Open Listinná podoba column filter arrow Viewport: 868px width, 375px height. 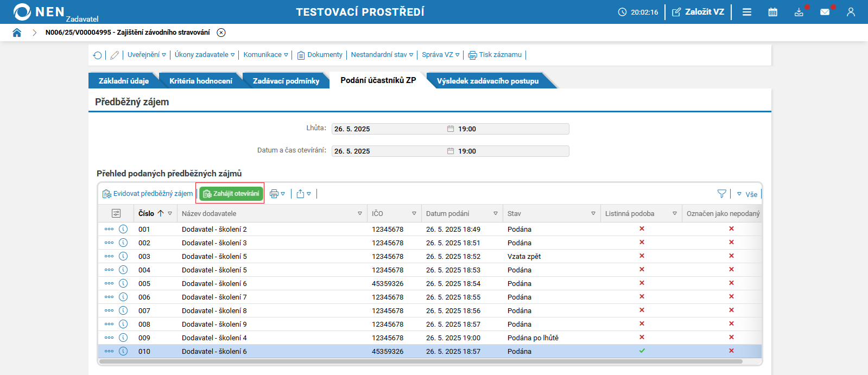click(x=675, y=213)
